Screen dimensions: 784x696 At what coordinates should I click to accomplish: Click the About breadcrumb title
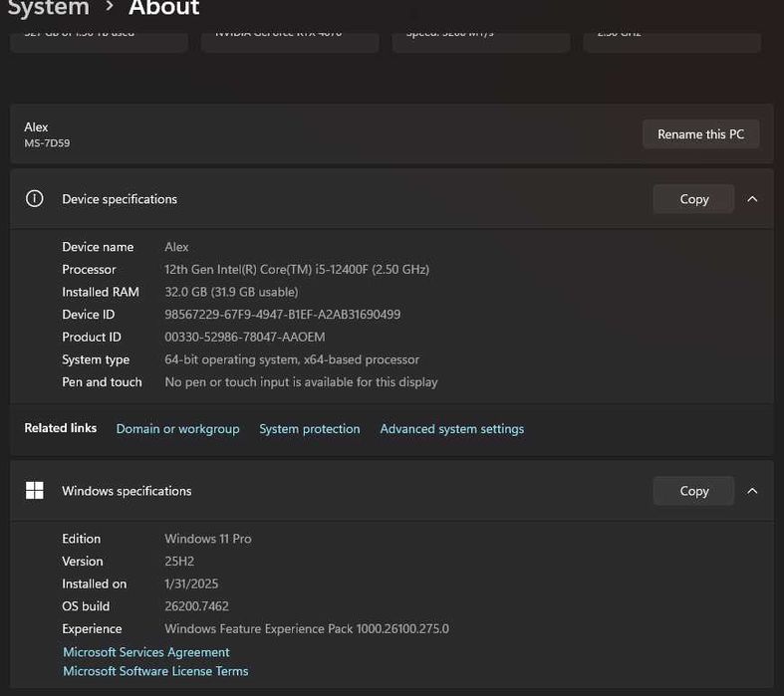click(164, 8)
